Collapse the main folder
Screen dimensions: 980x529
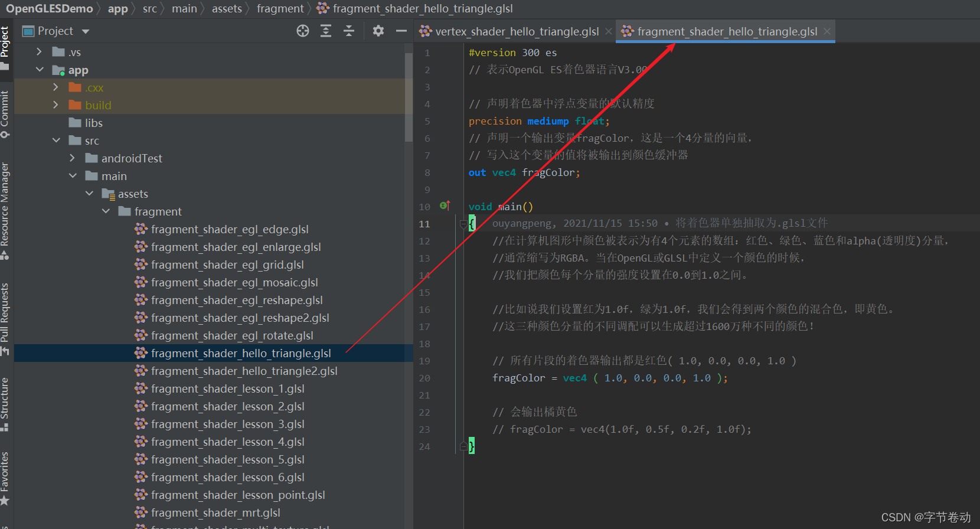[x=72, y=176]
